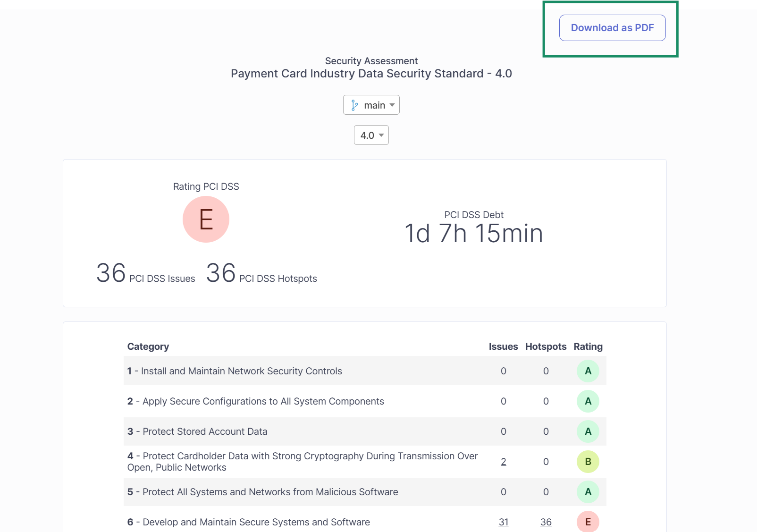Screen dimensions: 757x532
Task: Click the Payment Card Industry Data Security Standard title
Action: click(371, 74)
